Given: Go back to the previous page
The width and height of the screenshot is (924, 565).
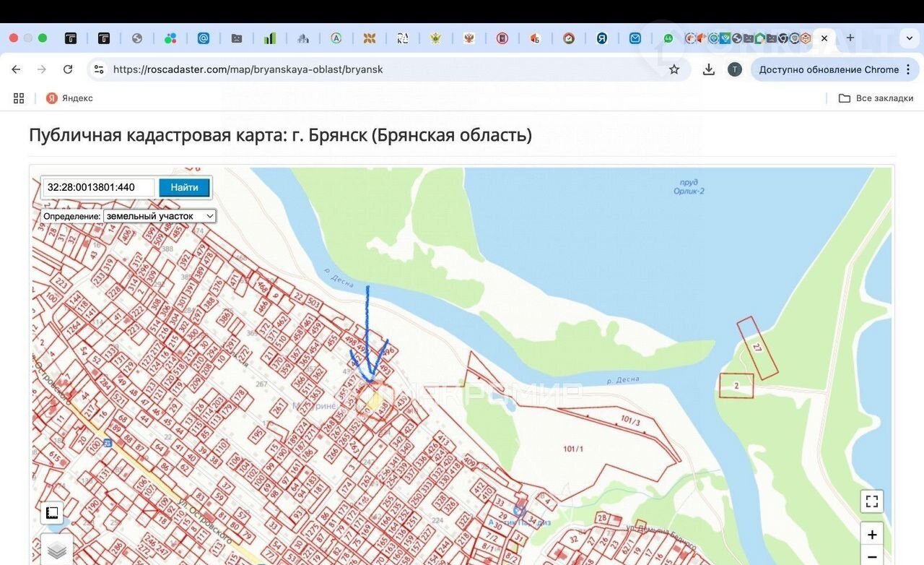Looking at the screenshot, I should pos(16,69).
